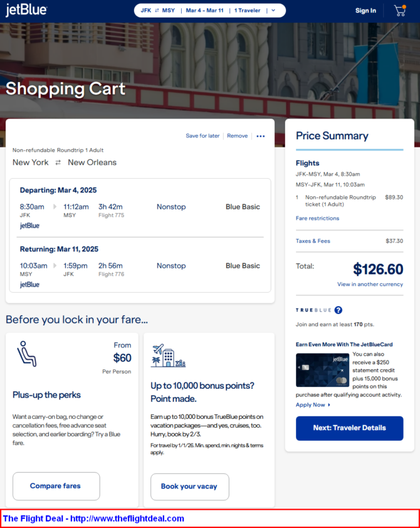The image size is (420, 528).
Task: Click the TrueBlue question mark help icon
Action: click(339, 310)
